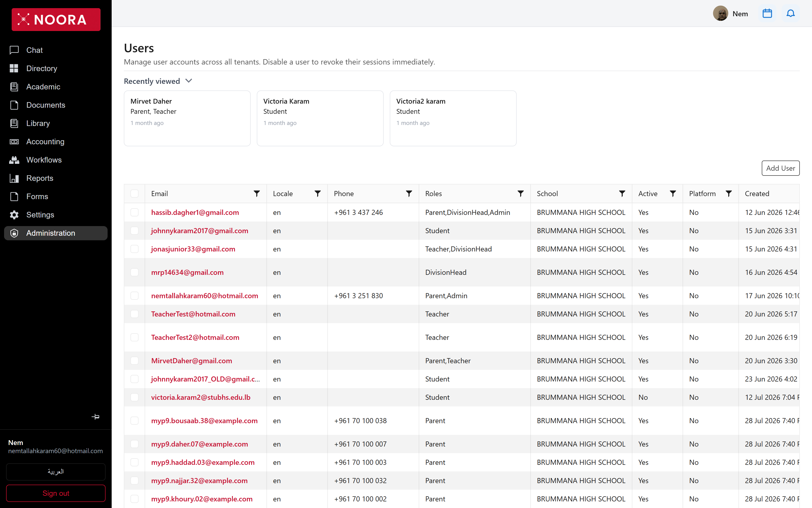Click the Administration shield lock icon
This screenshot has height=508, width=812.
(14, 233)
